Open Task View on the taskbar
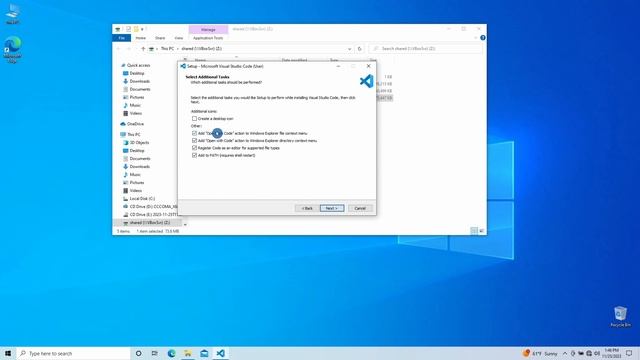 pos(155,353)
